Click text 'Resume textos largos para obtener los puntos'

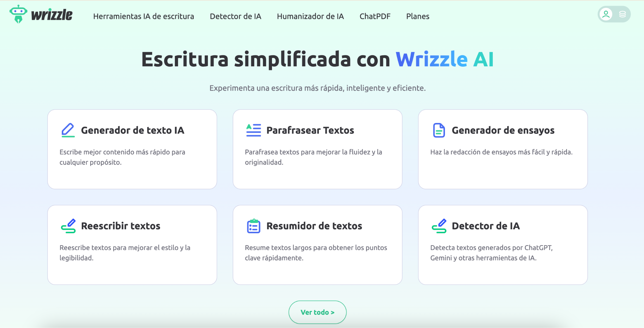316,248
